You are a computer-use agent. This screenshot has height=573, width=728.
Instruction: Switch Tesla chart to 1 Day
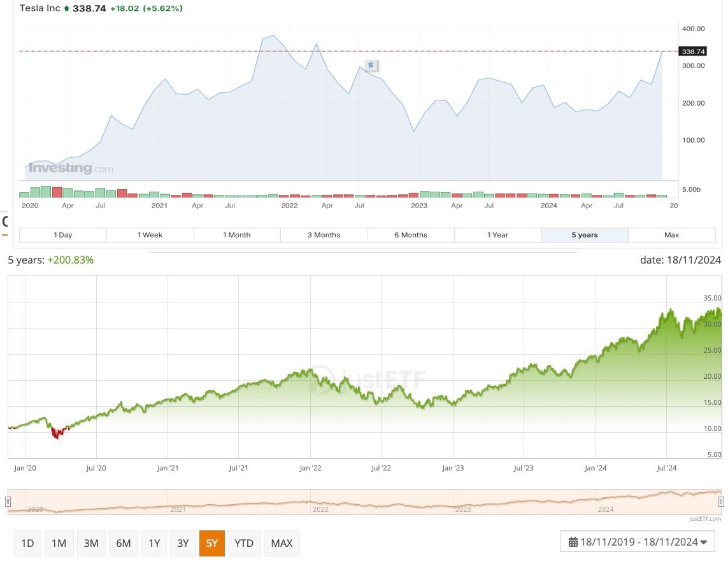pyautogui.click(x=63, y=235)
